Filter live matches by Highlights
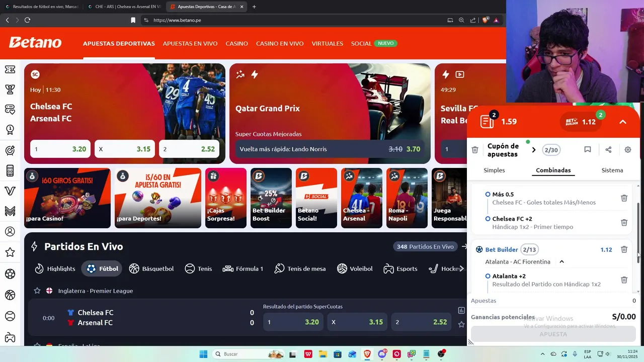 (x=55, y=268)
